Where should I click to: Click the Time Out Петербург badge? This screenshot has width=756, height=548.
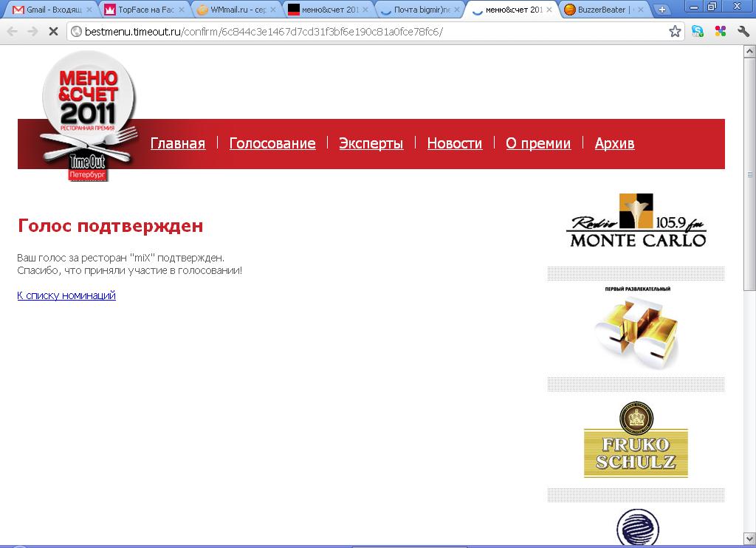click(x=87, y=167)
